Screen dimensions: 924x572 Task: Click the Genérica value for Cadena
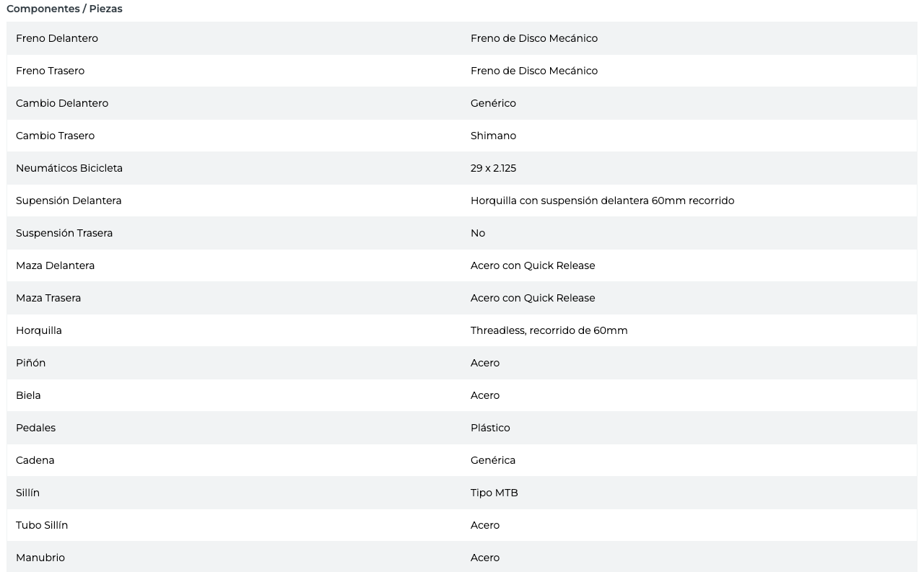493,460
